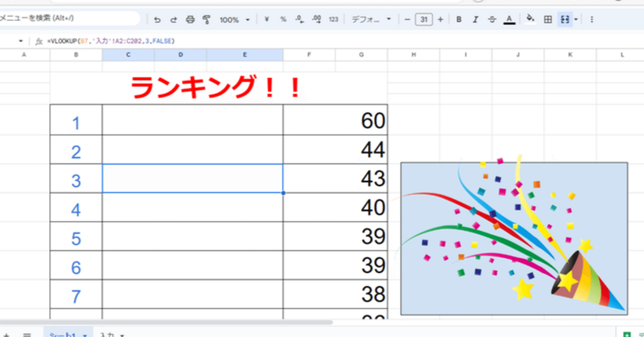644x337 pixels.
Task: Click the undo icon in toolbar
Action: pos(157,20)
